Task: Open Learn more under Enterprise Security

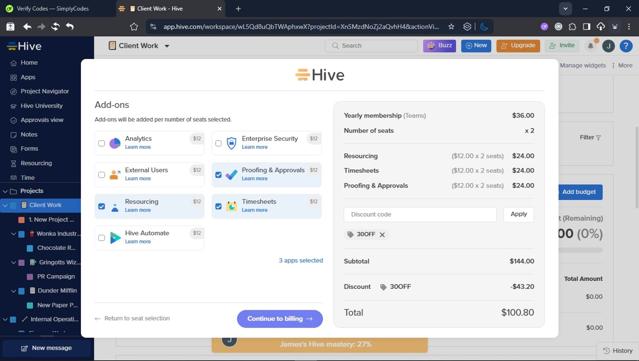Action: pyautogui.click(x=255, y=147)
